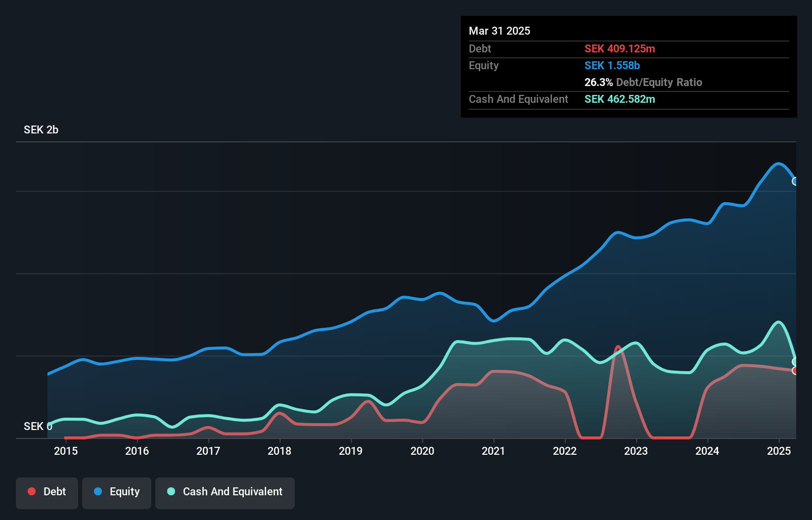This screenshot has height=520, width=812.
Task: Click the SEK 1.558b equity value
Action: (612, 65)
